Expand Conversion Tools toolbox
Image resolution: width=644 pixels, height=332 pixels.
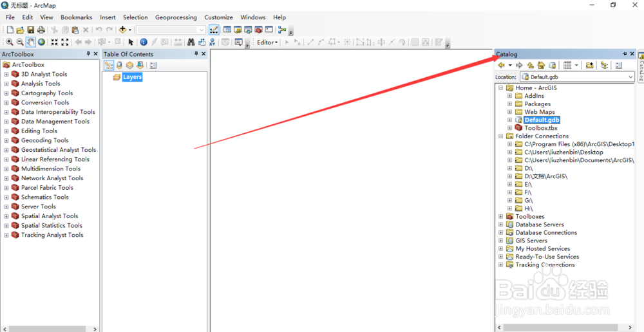pyautogui.click(x=6, y=102)
